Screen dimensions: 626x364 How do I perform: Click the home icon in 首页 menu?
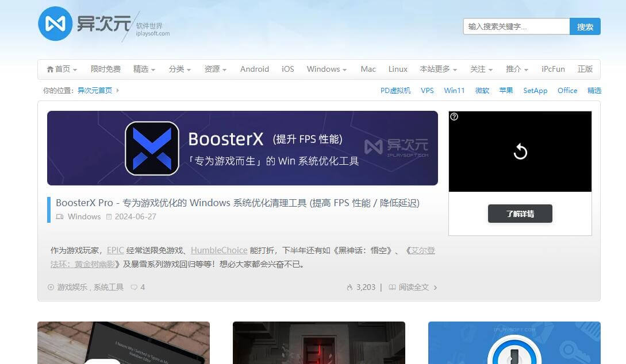tap(50, 69)
